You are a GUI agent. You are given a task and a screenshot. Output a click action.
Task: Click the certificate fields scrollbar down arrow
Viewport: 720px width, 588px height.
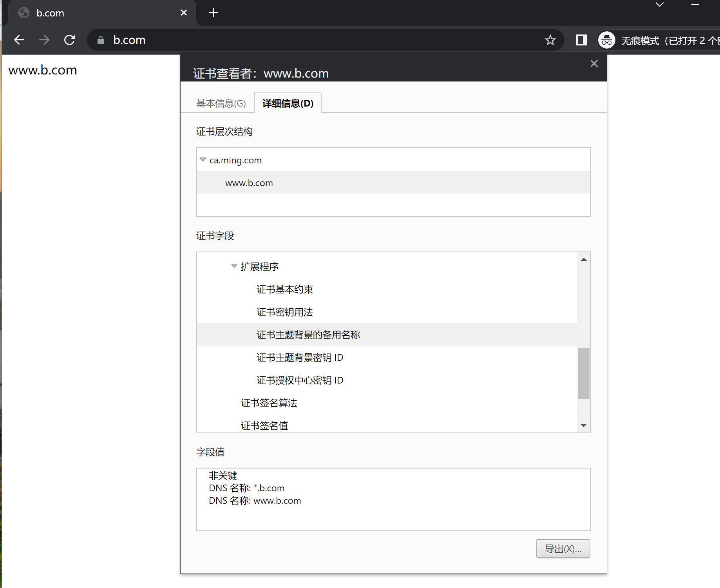click(x=583, y=425)
